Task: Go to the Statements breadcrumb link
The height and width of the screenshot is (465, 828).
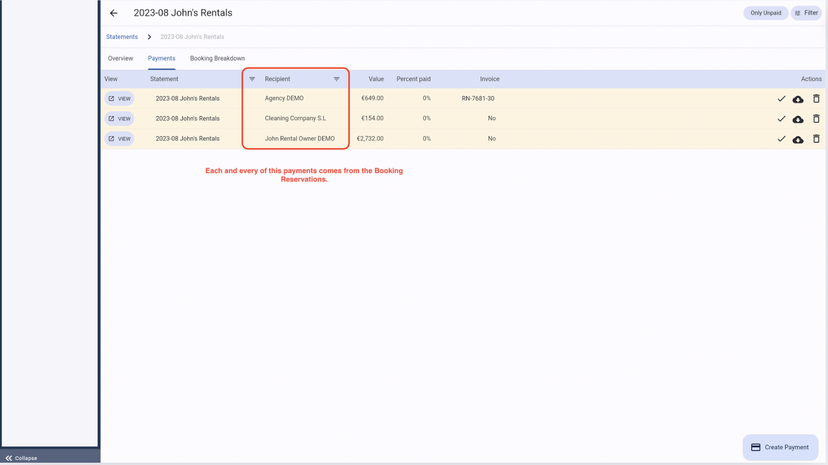Action: (122, 37)
